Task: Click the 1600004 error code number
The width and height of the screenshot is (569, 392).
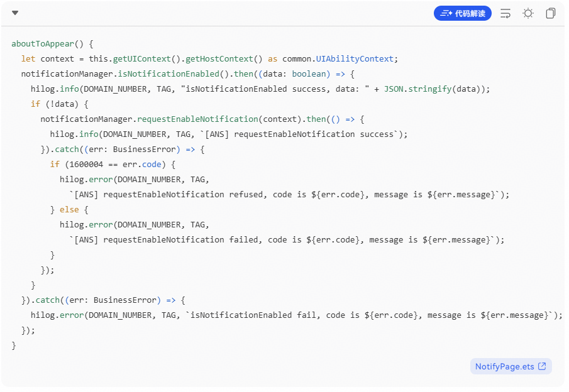Action: pyautogui.click(x=86, y=164)
